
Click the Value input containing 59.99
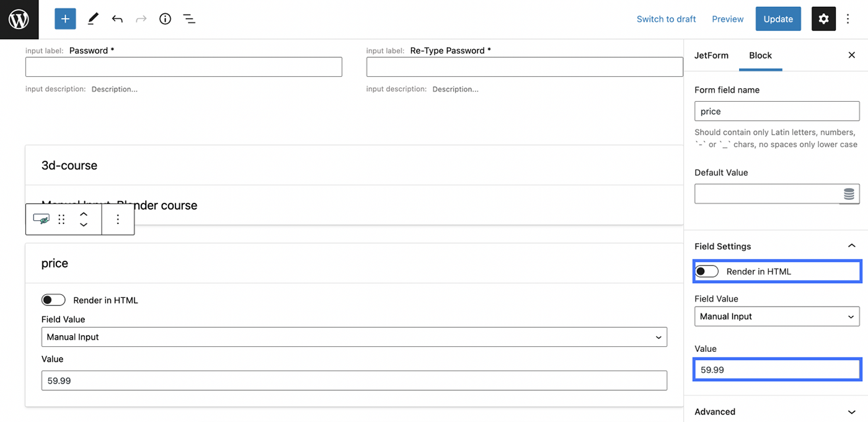777,369
